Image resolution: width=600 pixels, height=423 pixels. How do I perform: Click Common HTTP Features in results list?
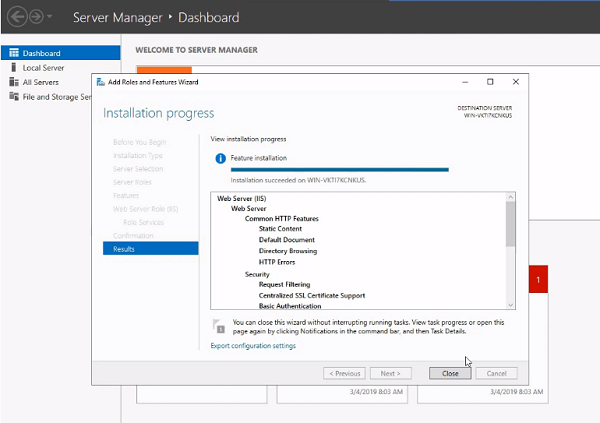(x=282, y=219)
